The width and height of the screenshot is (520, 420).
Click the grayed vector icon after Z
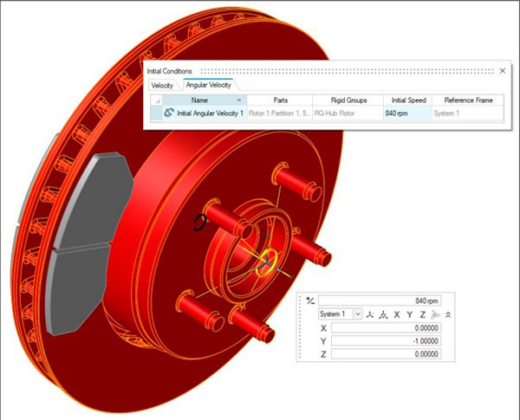coord(436,313)
